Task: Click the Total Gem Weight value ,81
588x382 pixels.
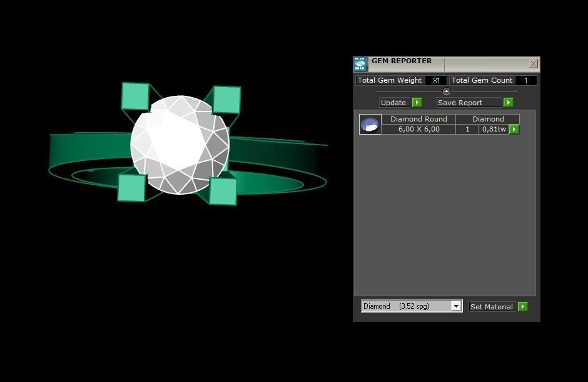Action: 435,80
